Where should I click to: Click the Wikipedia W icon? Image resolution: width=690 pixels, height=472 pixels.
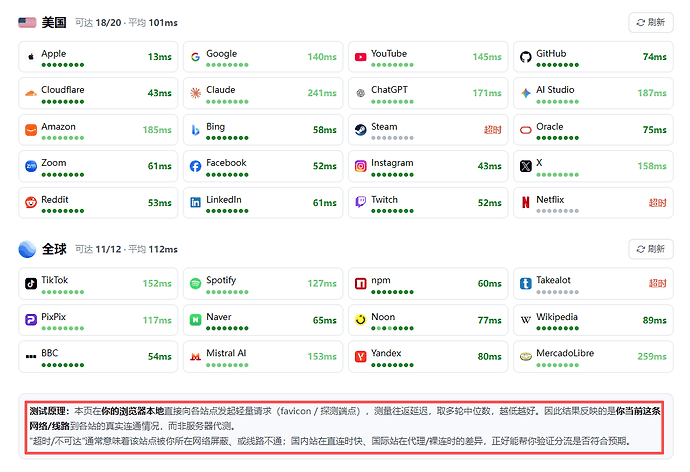coord(525,320)
